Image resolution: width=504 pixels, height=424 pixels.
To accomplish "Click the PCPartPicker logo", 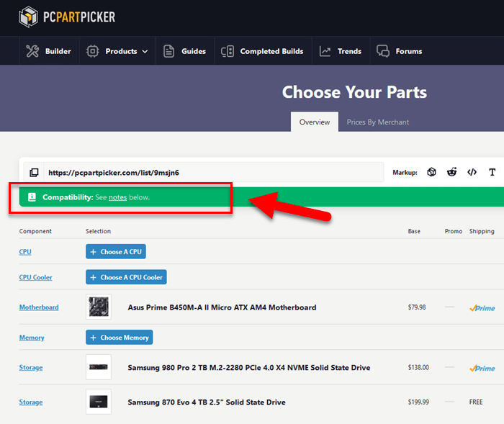I will 67,17.
